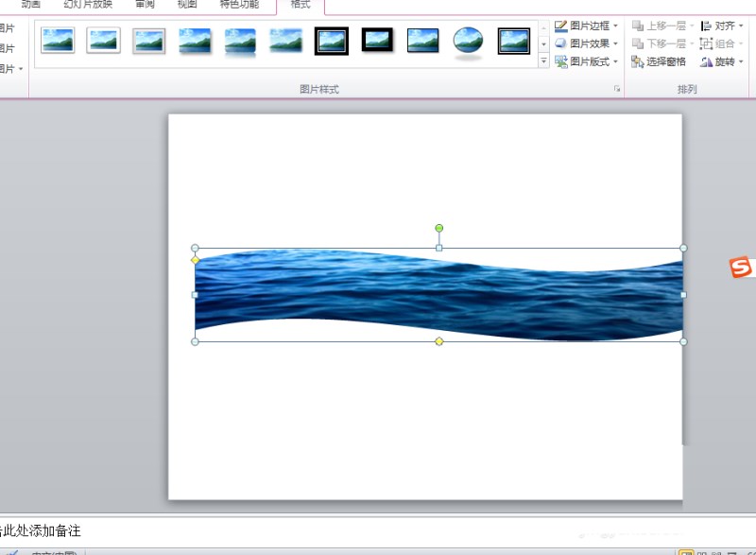Apply the Reflected Rounded Rectangle picture style

coord(240,42)
